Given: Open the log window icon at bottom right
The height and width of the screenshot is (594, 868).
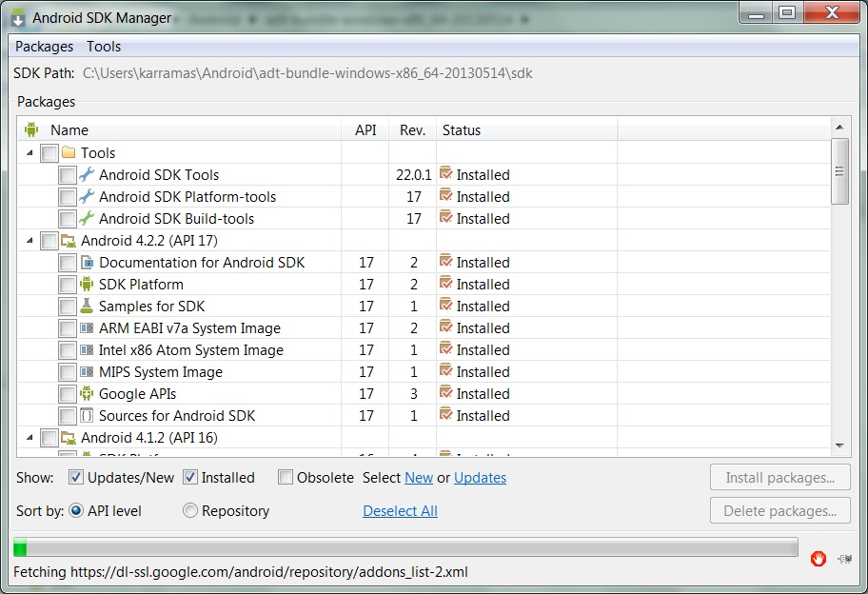Looking at the screenshot, I should pos(845,559).
